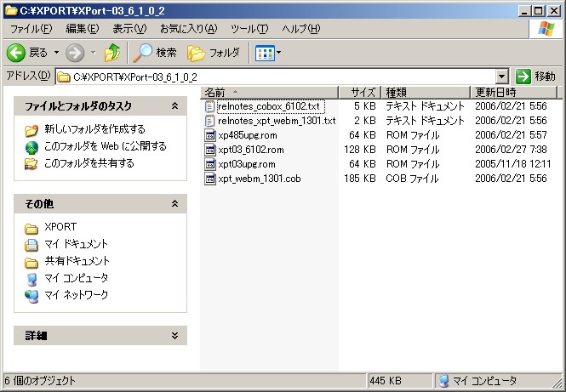Open the views button dropdown arrow
The height and width of the screenshot is (392, 566).
tap(278, 53)
